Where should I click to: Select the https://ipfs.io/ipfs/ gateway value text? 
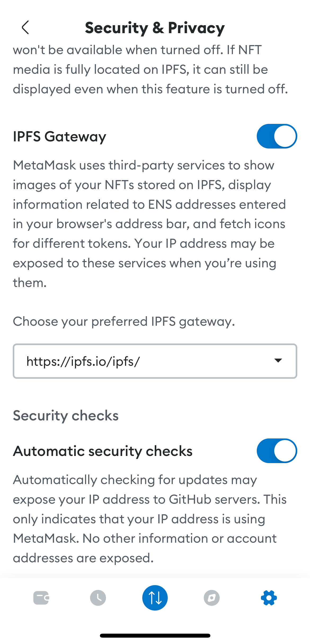click(83, 361)
